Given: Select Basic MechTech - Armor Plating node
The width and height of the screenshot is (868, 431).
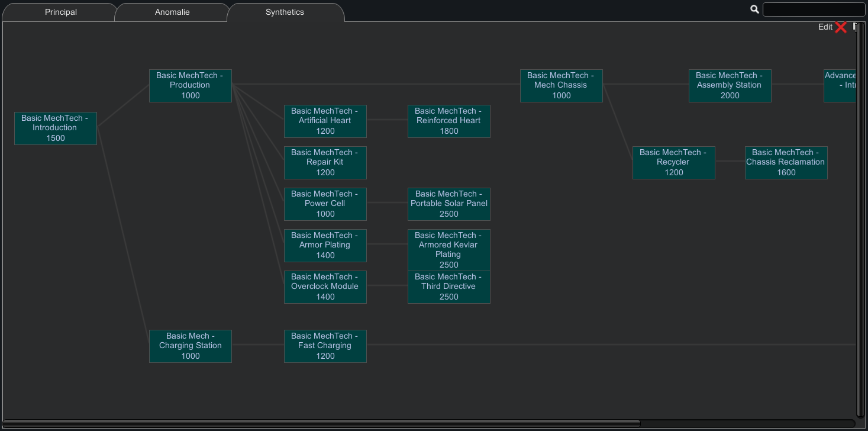Looking at the screenshot, I should click(325, 245).
